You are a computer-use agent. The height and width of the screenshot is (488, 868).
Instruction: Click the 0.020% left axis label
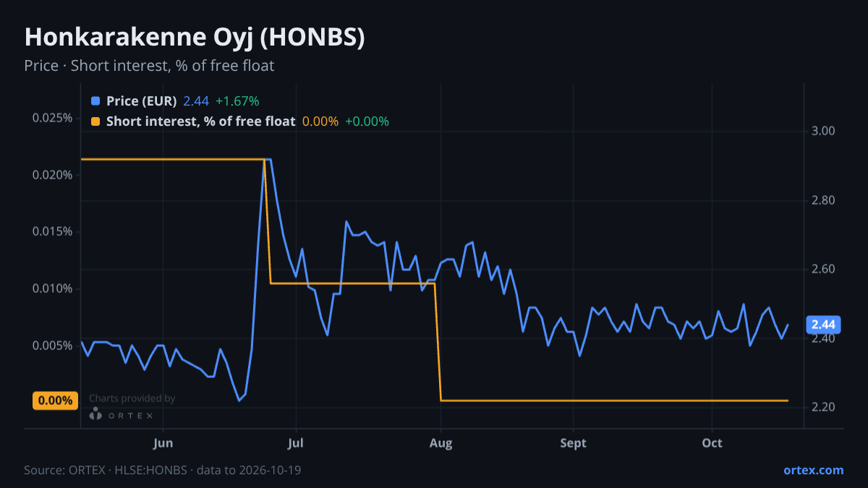(52, 175)
